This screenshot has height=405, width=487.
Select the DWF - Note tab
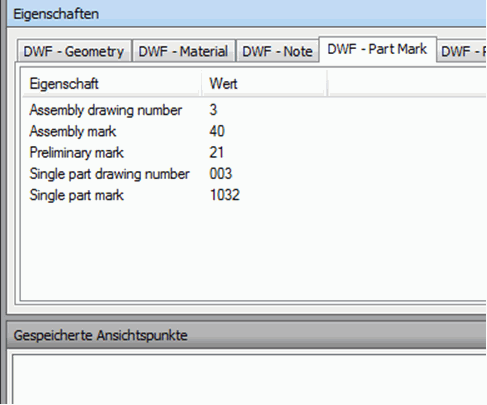point(278,51)
